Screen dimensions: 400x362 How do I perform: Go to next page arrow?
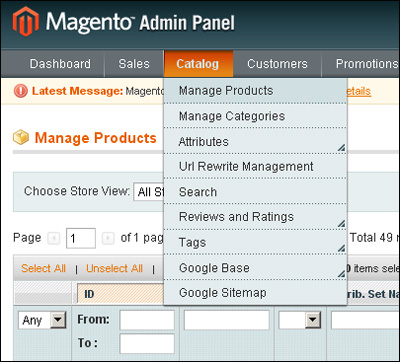pyautogui.click(x=108, y=238)
